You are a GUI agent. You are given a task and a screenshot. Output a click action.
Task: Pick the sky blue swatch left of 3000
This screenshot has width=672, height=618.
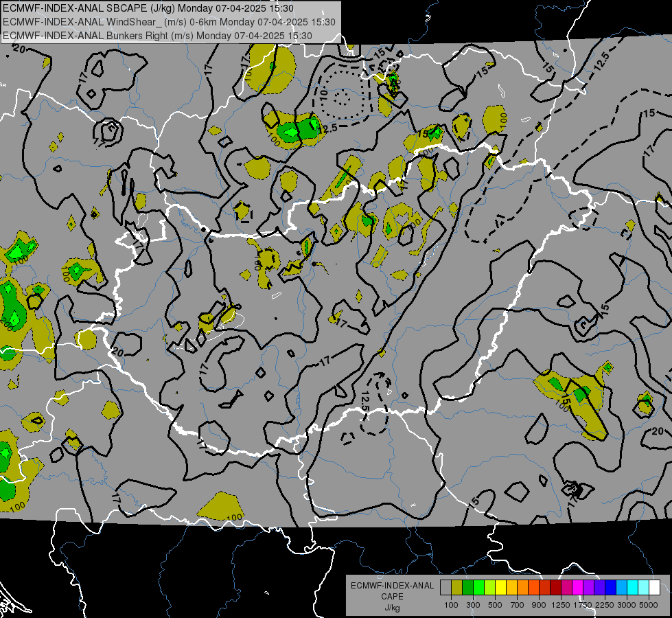pos(622,588)
